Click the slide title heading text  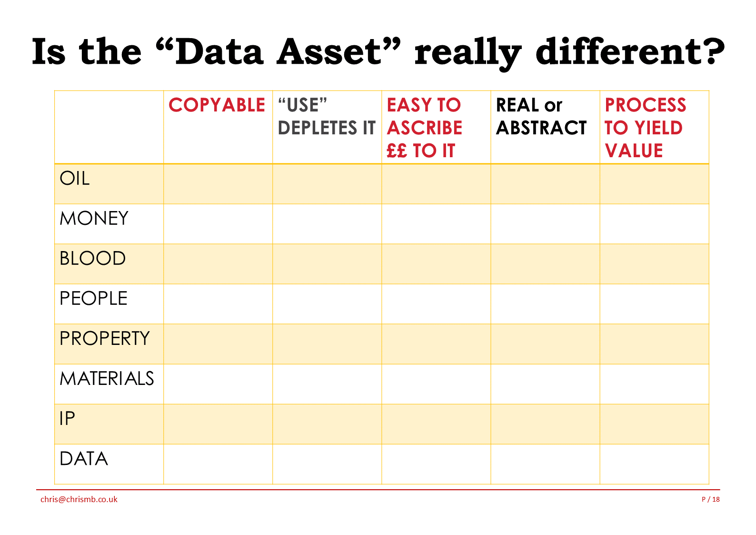[x=378, y=51]
